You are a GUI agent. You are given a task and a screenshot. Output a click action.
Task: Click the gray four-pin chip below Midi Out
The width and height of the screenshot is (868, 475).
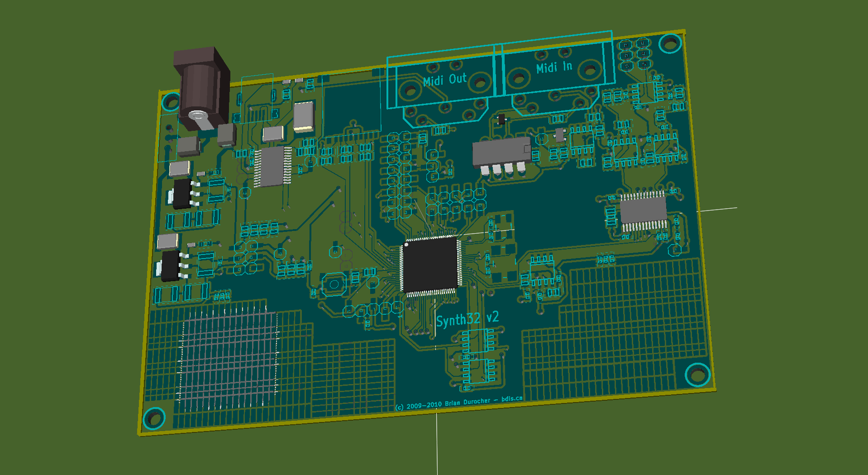(501, 153)
